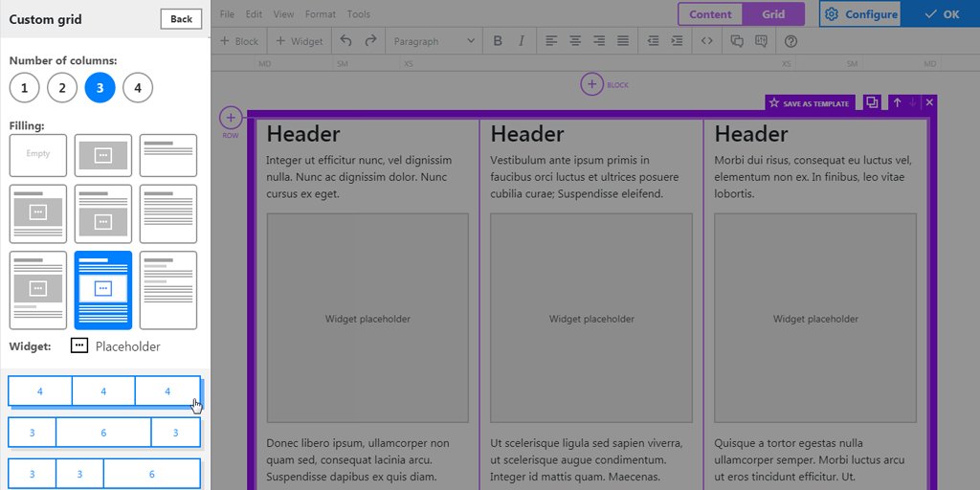This screenshot has height=490, width=980.
Task: Open the help question mark icon
Action: tap(791, 41)
